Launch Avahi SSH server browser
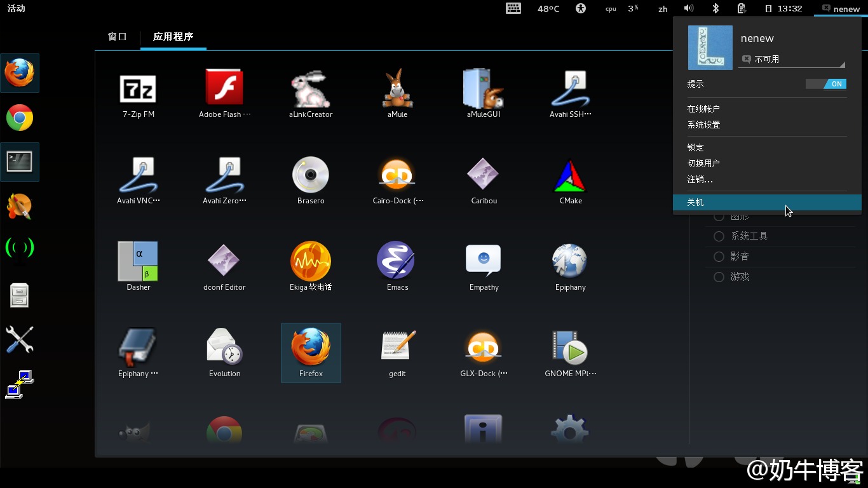The image size is (868, 488). 570,87
